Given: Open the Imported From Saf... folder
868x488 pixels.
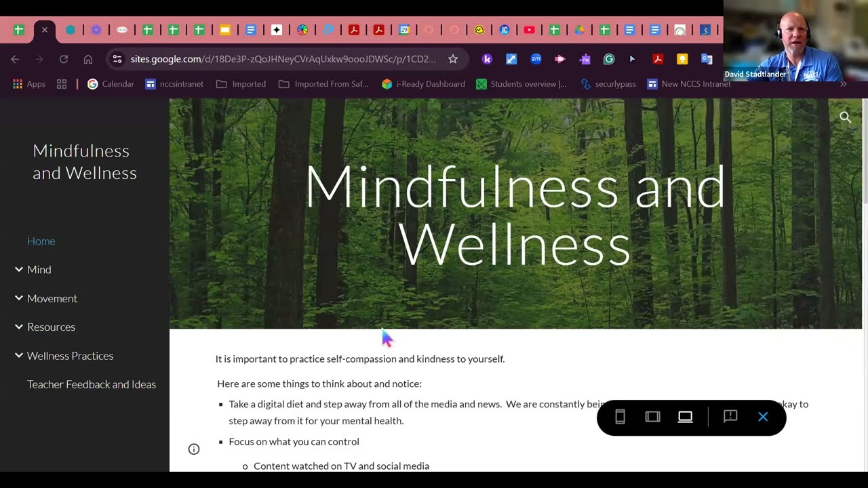Looking at the screenshot, I should point(323,84).
